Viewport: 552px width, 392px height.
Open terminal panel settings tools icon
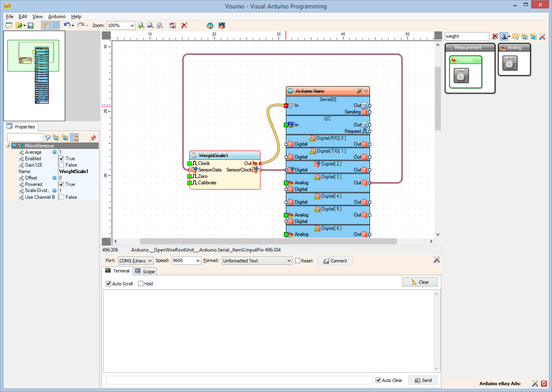(x=436, y=260)
